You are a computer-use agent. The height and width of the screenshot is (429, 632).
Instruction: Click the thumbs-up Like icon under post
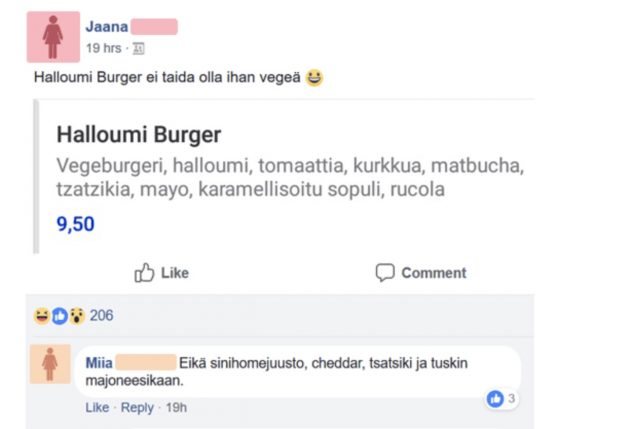click(x=145, y=272)
